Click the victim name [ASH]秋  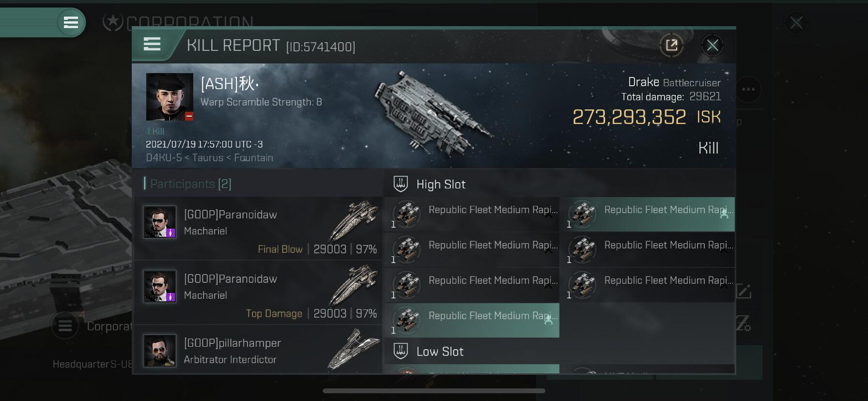[230, 84]
